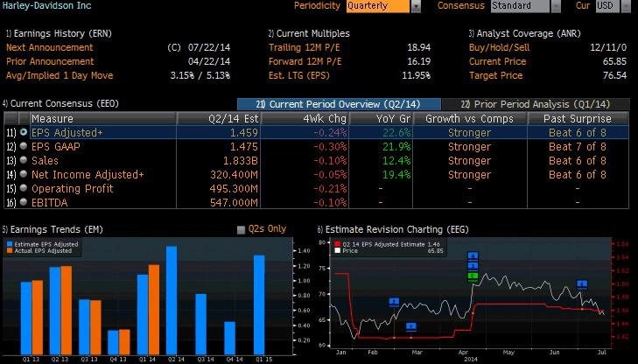Screen dimensions: 638x364
Task: Click the Buy/Hold/Sell label
Action: coord(499,47)
